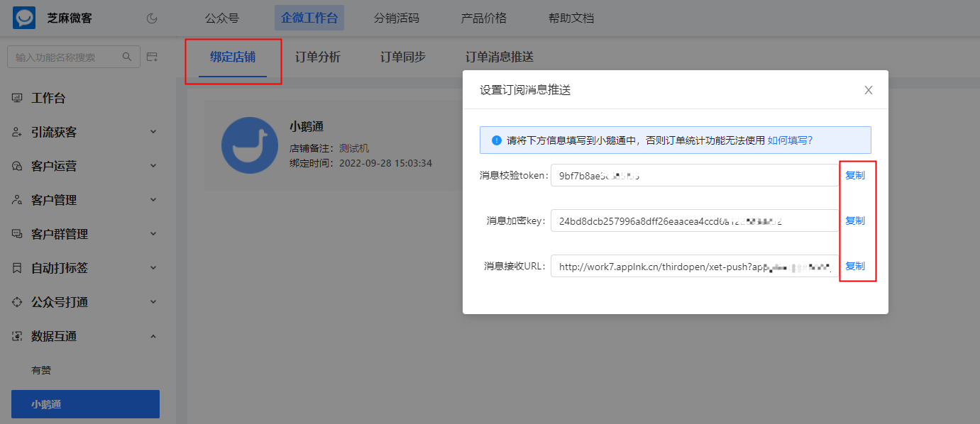This screenshot has width=980, height=424.
Task: Click the 客户运营 sidebar icon
Action: click(x=17, y=166)
